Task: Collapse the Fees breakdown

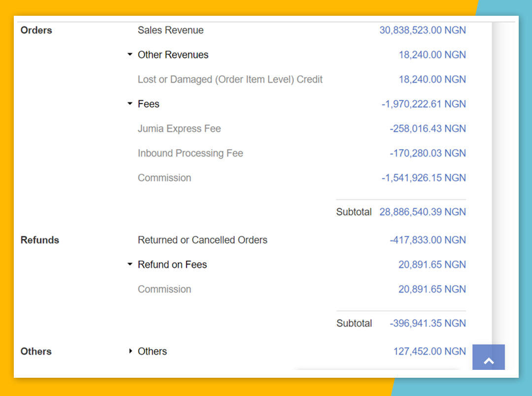Action: click(x=130, y=104)
